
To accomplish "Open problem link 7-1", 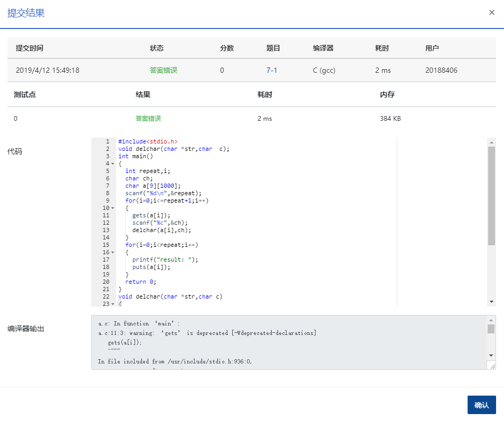I will coord(272,70).
